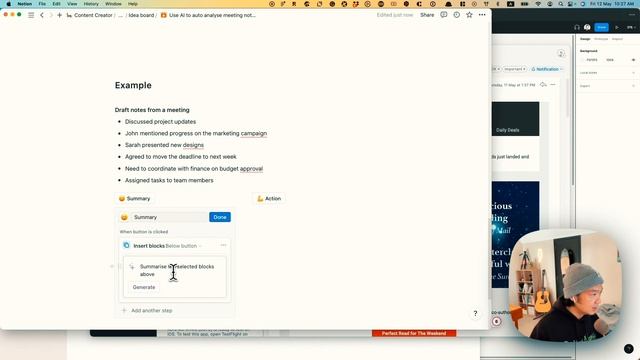Click the Wi-Fi menu bar icon

538,4
